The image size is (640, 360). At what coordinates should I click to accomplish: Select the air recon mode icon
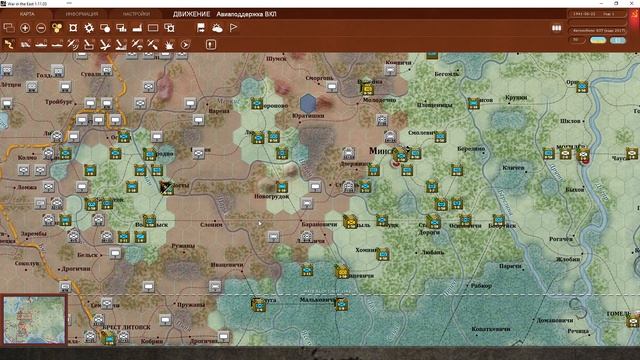[x=73, y=44]
